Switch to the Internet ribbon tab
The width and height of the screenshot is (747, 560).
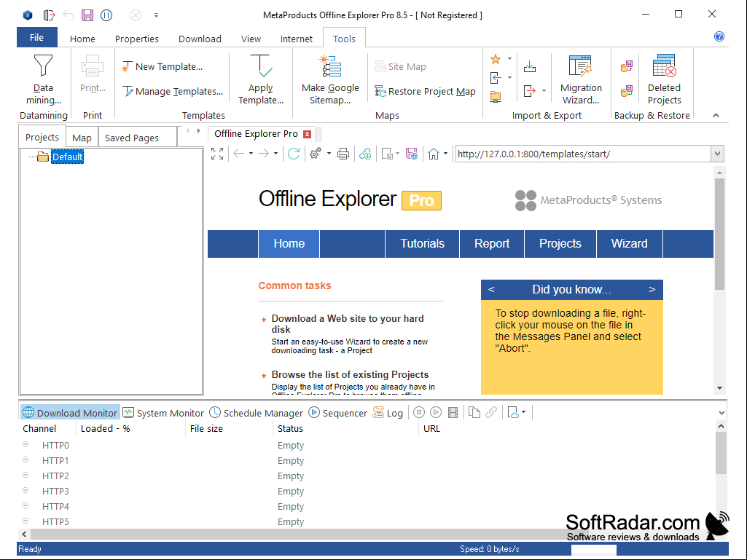(x=297, y=39)
